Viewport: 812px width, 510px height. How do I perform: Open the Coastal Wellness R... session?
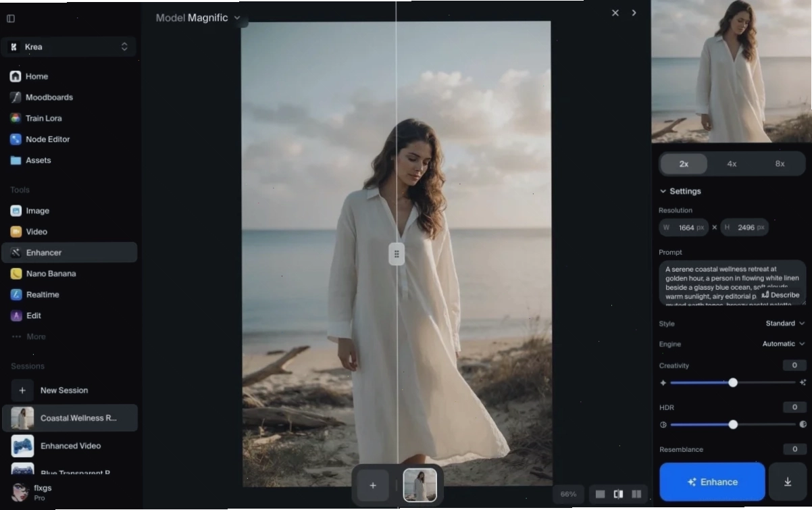[70, 418]
